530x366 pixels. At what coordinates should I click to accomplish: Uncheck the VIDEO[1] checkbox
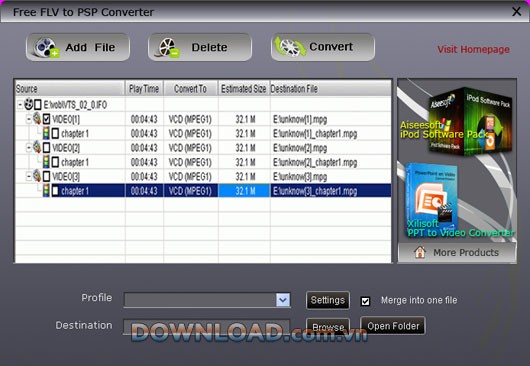pos(47,119)
